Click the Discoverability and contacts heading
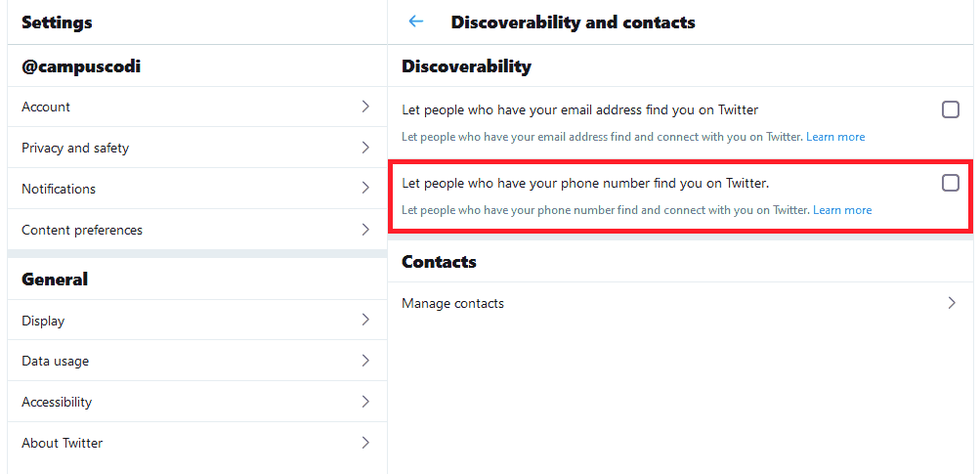This screenshot has height=474, width=980. tap(573, 22)
